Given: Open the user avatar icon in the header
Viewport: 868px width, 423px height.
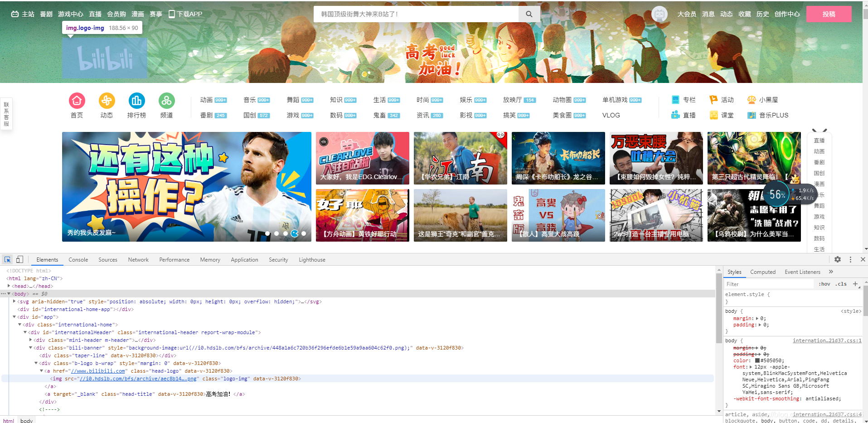Looking at the screenshot, I should coord(659,14).
